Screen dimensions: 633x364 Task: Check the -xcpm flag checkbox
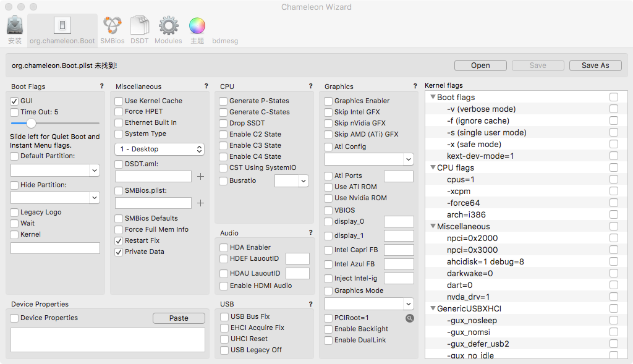click(614, 190)
